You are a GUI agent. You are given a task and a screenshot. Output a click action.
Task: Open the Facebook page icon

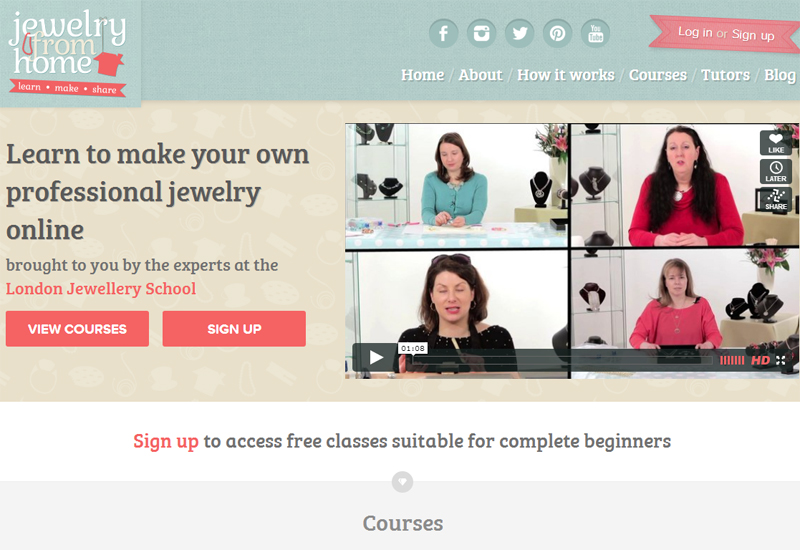(443, 34)
